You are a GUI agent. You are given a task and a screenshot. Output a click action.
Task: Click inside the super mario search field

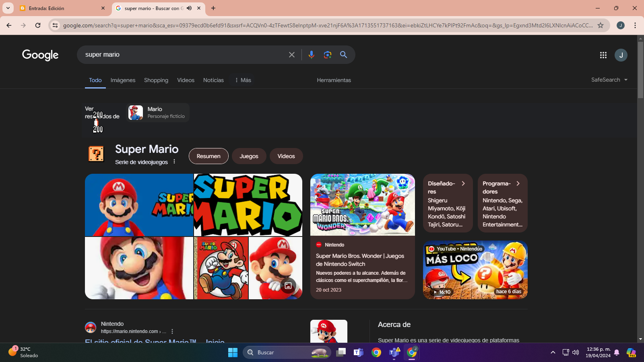pos(183,55)
